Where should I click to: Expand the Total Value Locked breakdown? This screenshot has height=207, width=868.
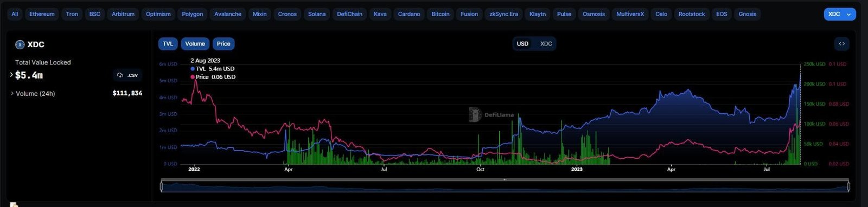11,75
